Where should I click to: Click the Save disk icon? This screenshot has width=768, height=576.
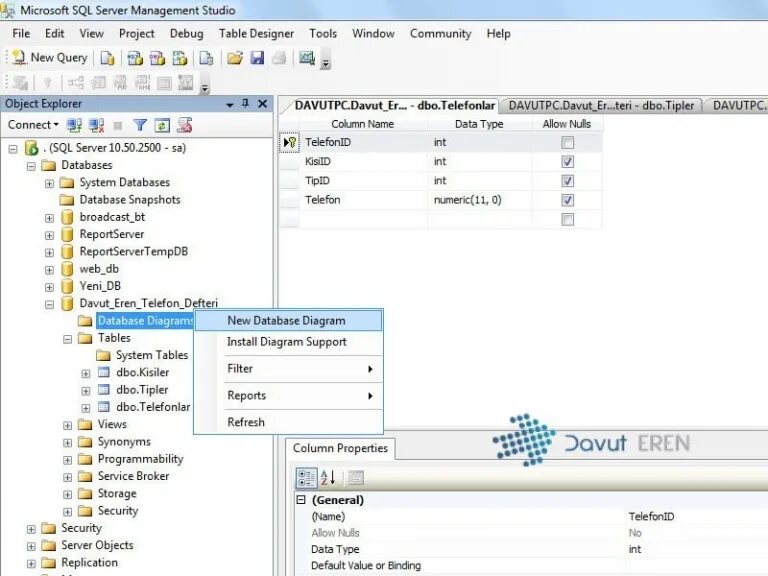tap(257, 58)
